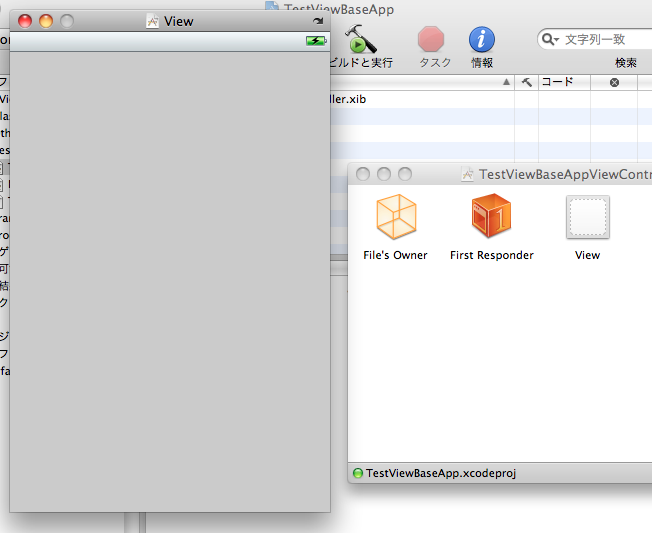Click the TestViewBaseAppViewController window title icon

tap(467, 174)
